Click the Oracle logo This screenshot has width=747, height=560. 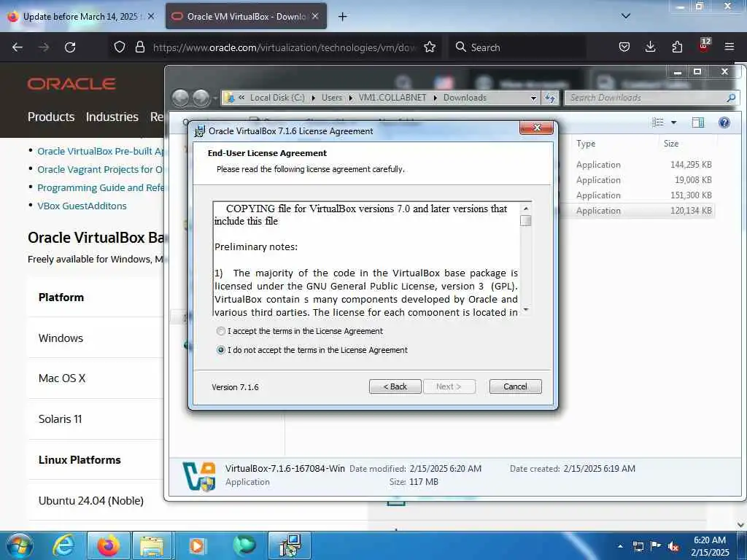(x=71, y=85)
